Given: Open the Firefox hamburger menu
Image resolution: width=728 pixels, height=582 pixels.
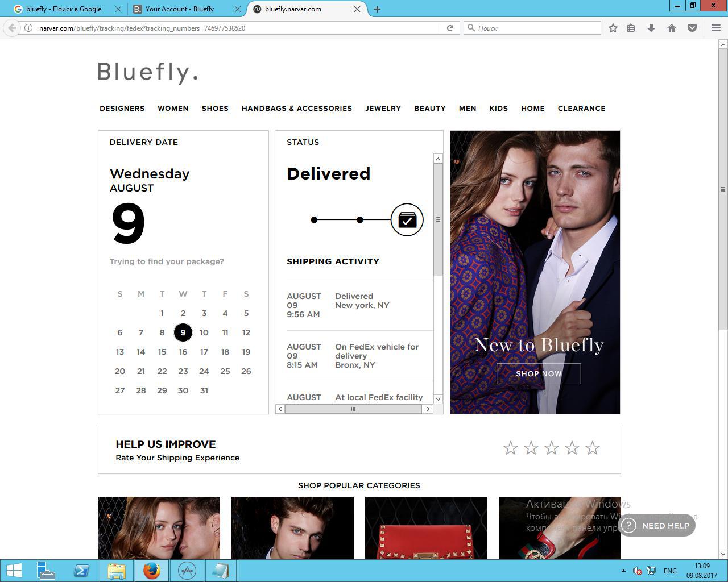Looking at the screenshot, I should (716, 28).
